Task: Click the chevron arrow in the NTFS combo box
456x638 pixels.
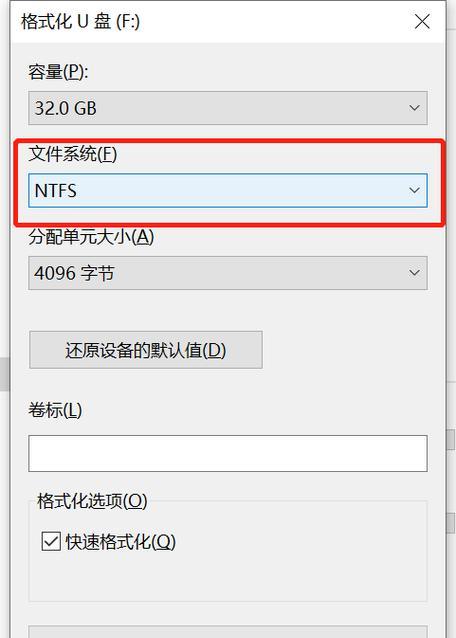Action: point(414,190)
